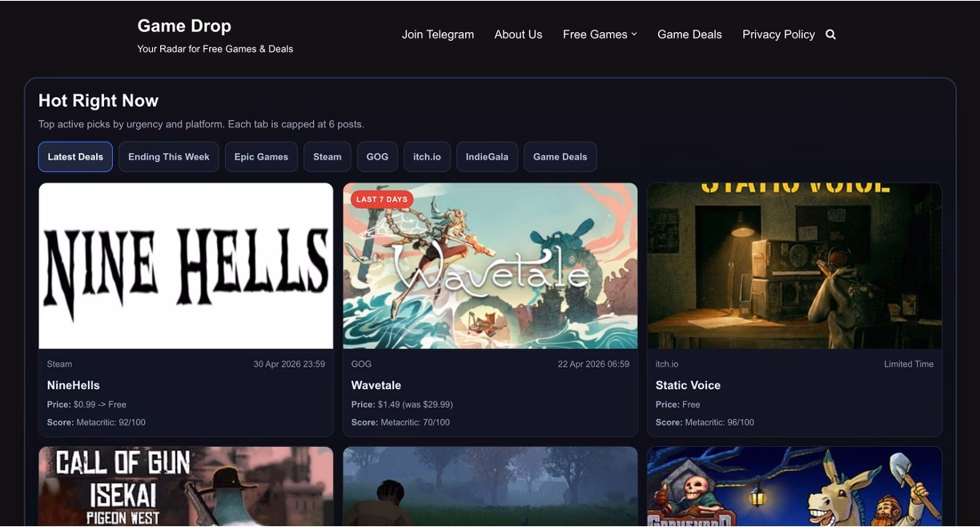Click the Last 7 Days badge
Viewport: 980px width, 527px height.
tap(382, 199)
